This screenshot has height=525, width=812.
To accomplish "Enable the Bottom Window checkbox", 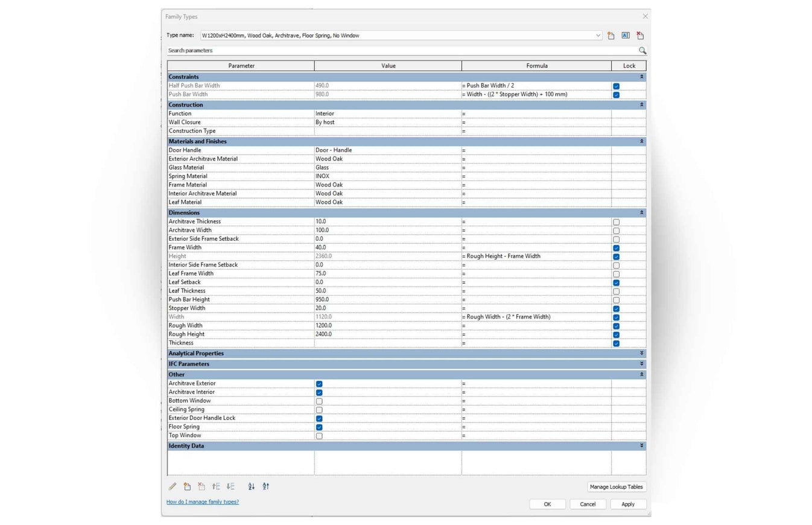I will tap(319, 401).
